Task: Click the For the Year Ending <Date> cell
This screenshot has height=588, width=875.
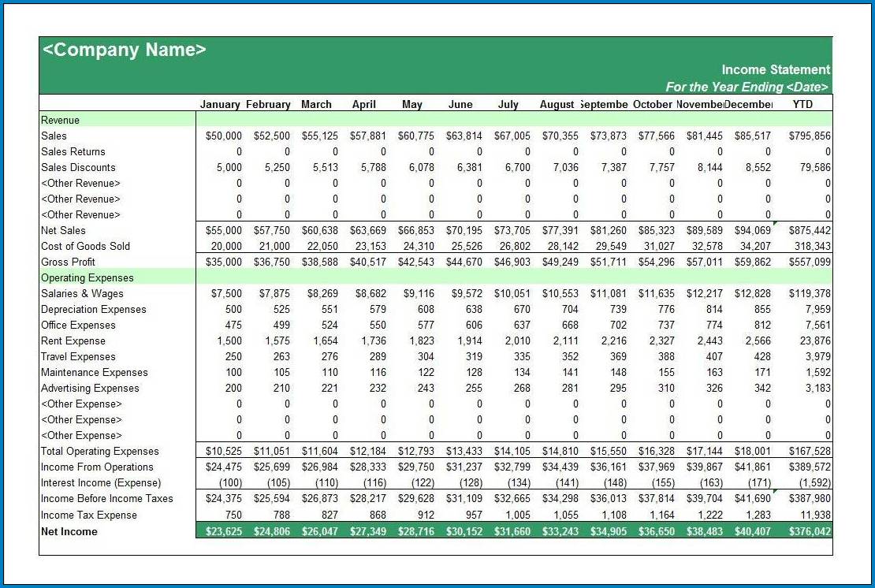Action: point(747,87)
